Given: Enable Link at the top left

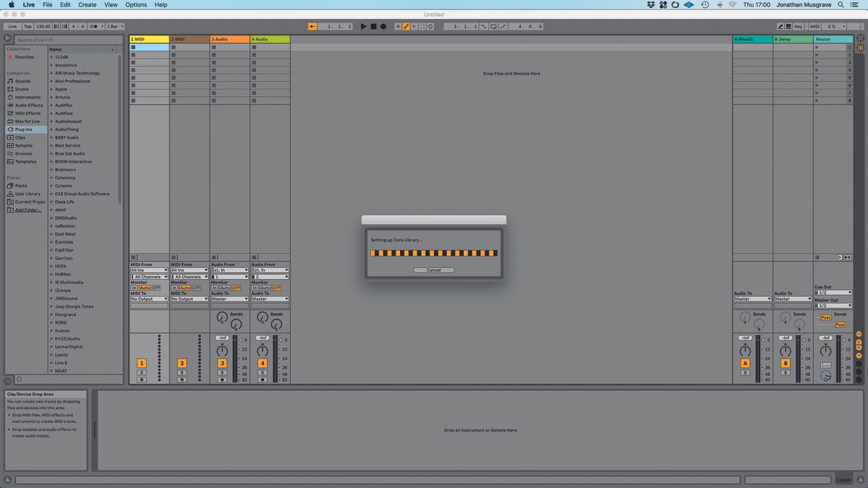Looking at the screenshot, I should [x=12, y=26].
